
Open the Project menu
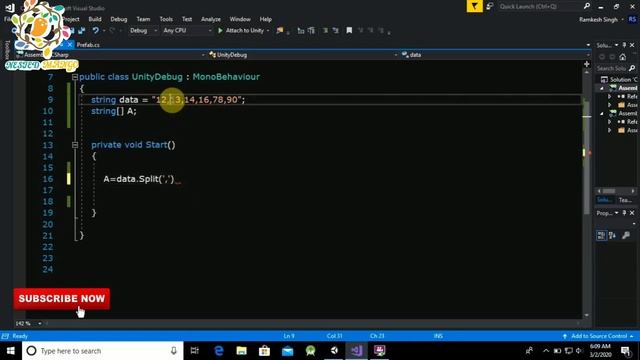pos(70,19)
